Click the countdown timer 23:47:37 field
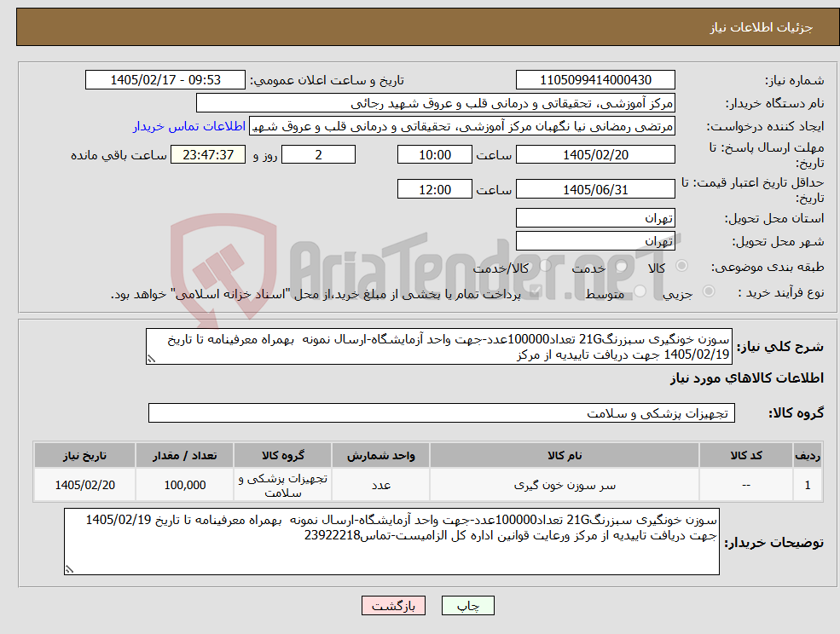 tap(208, 155)
